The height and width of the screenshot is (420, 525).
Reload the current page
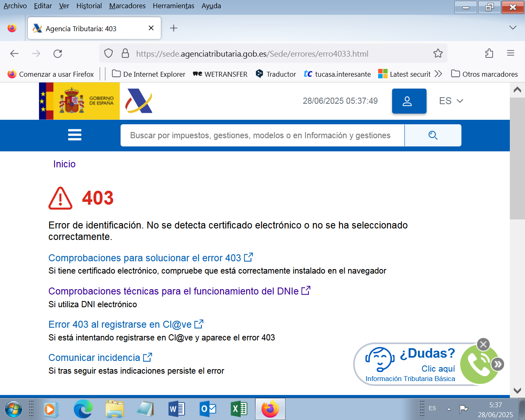point(58,53)
